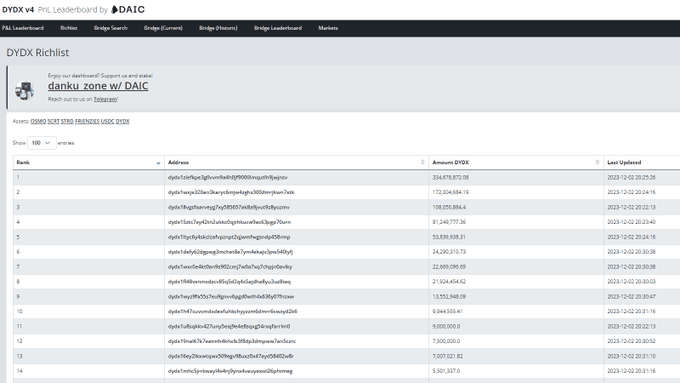The image size is (680, 383).
Task: Open the Show 100 entries dropdown
Action: [x=42, y=143]
